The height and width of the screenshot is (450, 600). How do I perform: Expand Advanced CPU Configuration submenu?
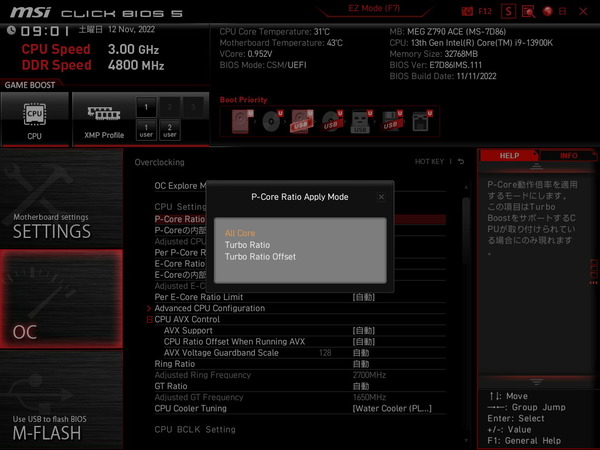click(210, 308)
